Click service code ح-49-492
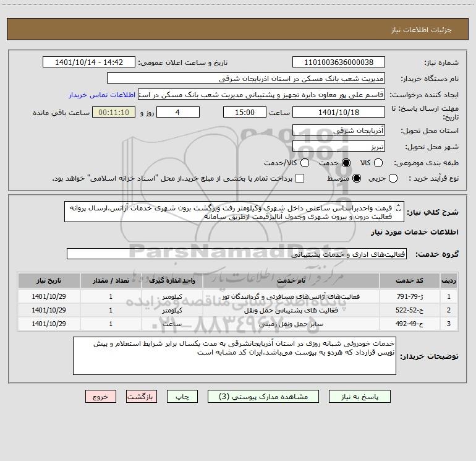This screenshot has width=476, height=461. click(x=409, y=324)
